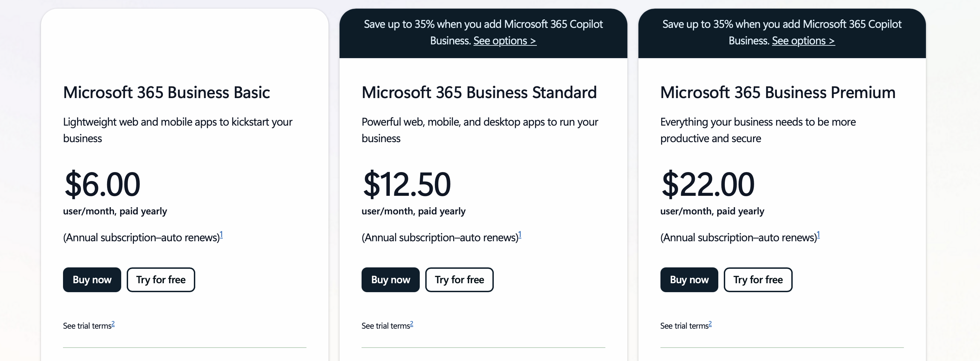The width and height of the screenshot is (980, 361).
Task: Click Try for free under Business Premium
Action: (758, 279)
